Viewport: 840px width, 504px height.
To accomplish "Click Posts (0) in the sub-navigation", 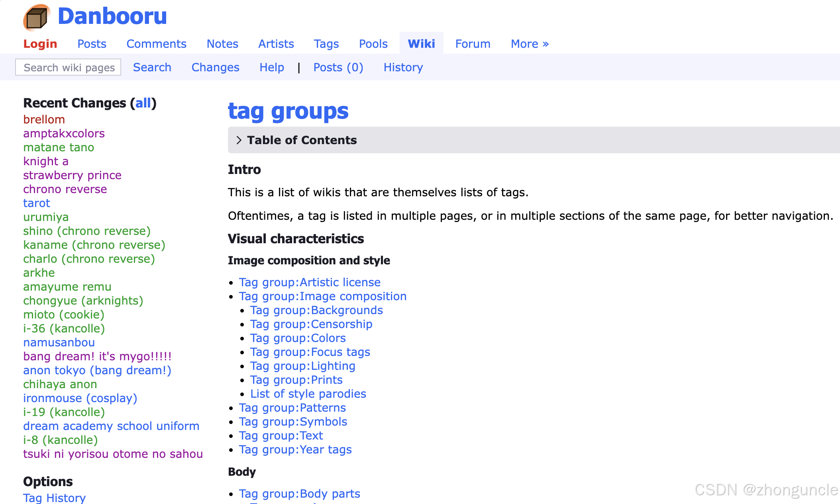I will click(x=338, y=67).
